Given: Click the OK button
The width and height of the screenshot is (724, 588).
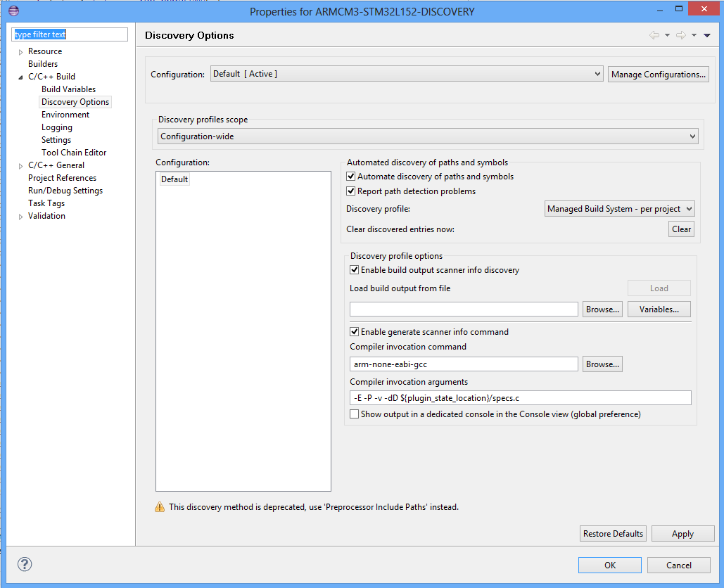Looking at the screenshot, I should point(610,565).
